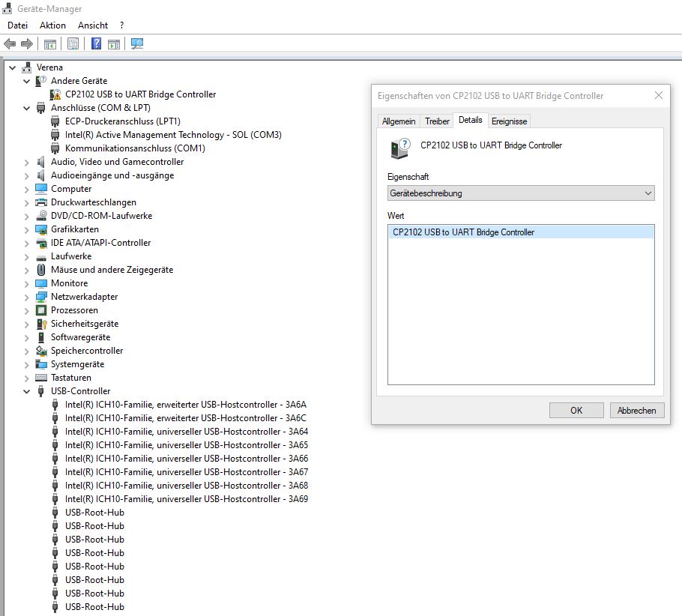Click the Back arrow in the toolbar
Image resolution: width=682 pixels, height=616 pixels.
(10, 43)
